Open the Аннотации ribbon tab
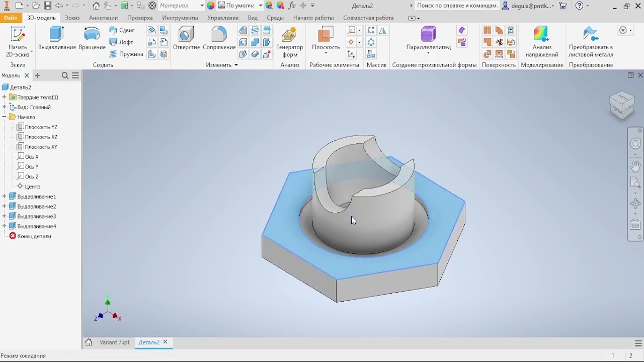The height and width of the screenshot is (362, 644). click(103, 18)
